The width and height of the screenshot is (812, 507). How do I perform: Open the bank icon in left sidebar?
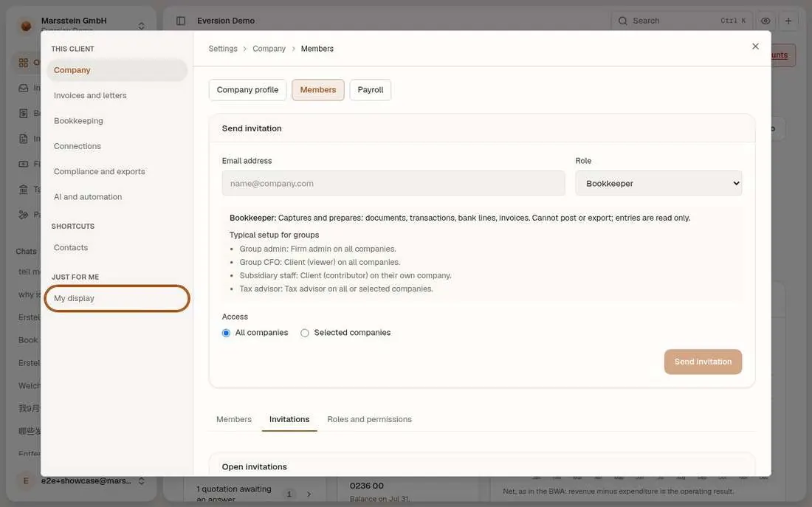[x=24, y=189]
